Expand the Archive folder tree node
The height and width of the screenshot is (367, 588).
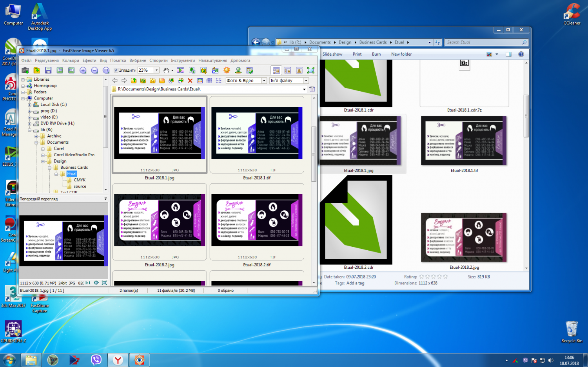click(x=36, y=136)
